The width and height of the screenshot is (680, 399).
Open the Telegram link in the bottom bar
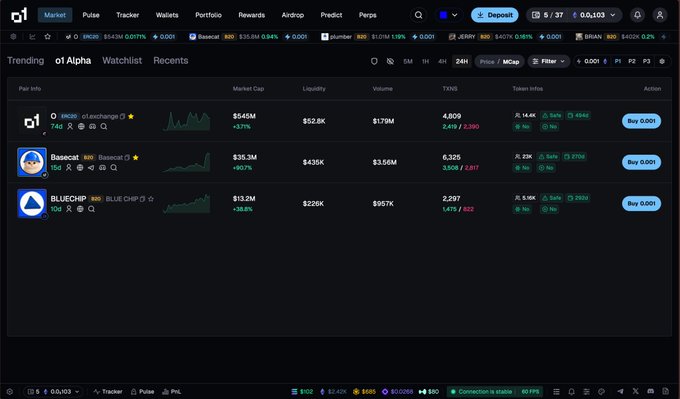coord(621,392)
